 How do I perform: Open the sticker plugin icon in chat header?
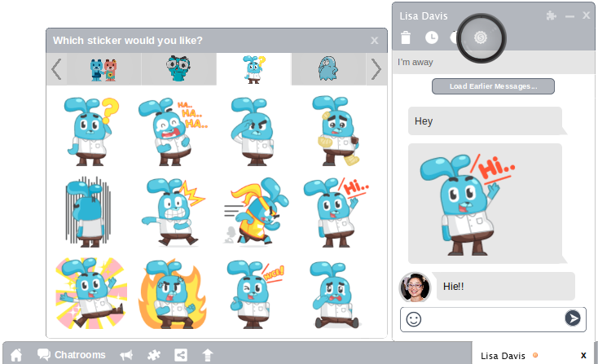pos(481,37)
